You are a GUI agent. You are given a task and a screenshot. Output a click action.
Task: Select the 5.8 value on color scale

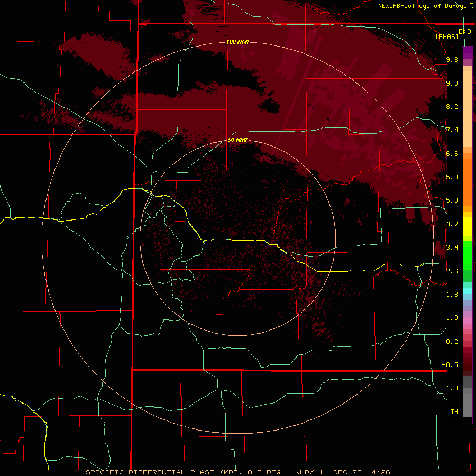click(x=452, y=177)
